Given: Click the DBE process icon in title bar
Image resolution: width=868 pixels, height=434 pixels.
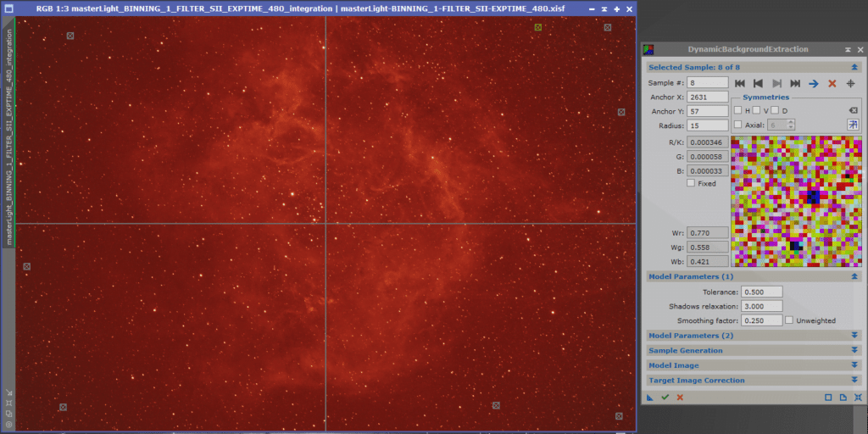Looking at the screenshot, I should [x=648, y=50].
